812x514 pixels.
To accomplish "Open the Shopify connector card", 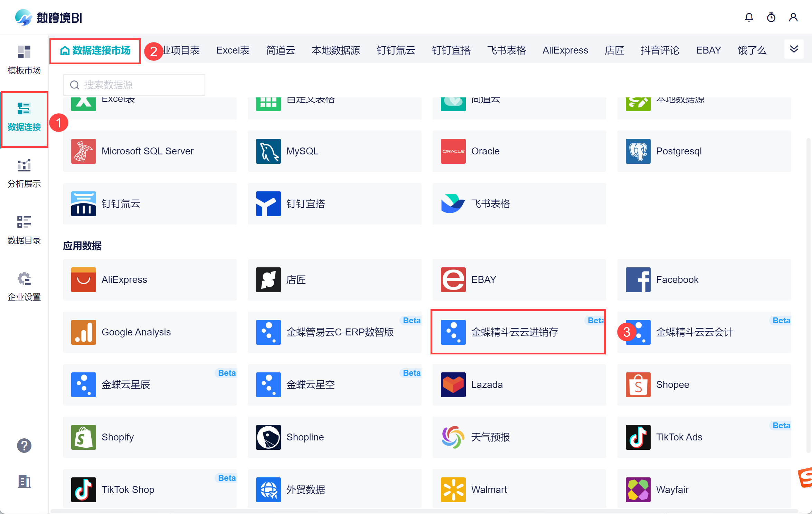I will click(x=150, y=437).
